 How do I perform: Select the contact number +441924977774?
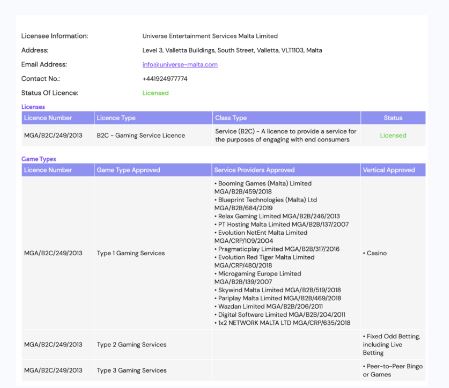[x=165, y=79]
